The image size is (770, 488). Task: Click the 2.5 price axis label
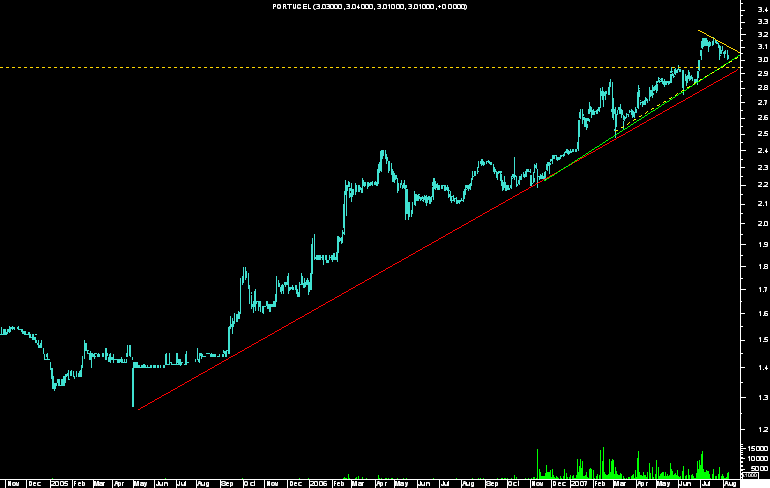coord(763,134)
